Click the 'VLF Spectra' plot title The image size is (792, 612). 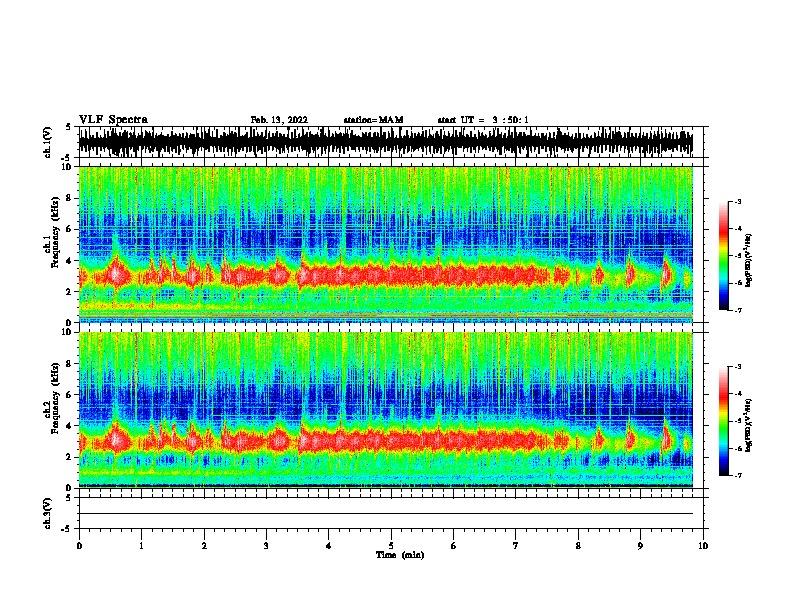(113, 120)
